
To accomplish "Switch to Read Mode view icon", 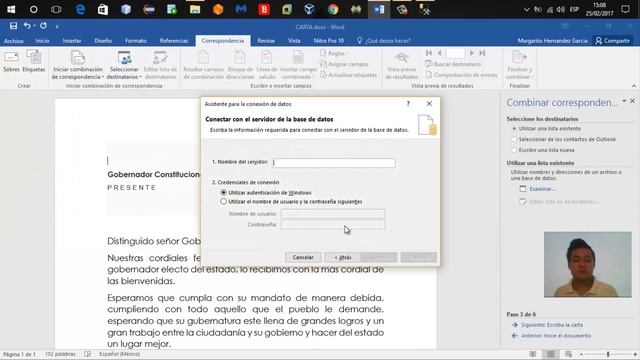I will (533, 354).
